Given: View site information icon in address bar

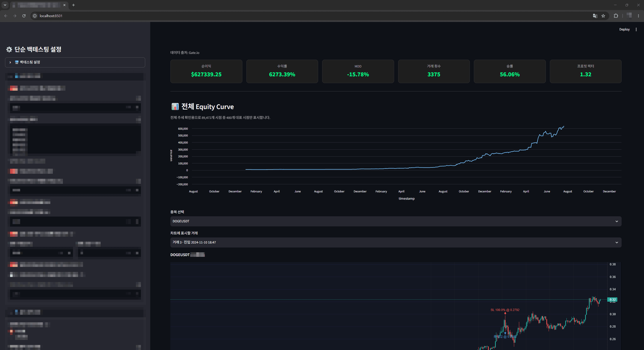Looking at the screenshot, I should (x=35, y=16).
